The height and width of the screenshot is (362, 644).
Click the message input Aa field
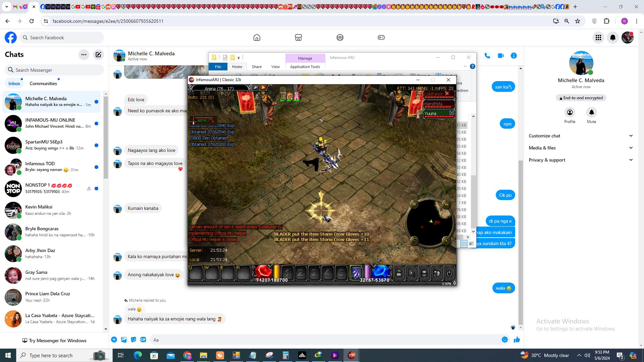[324, 340]
